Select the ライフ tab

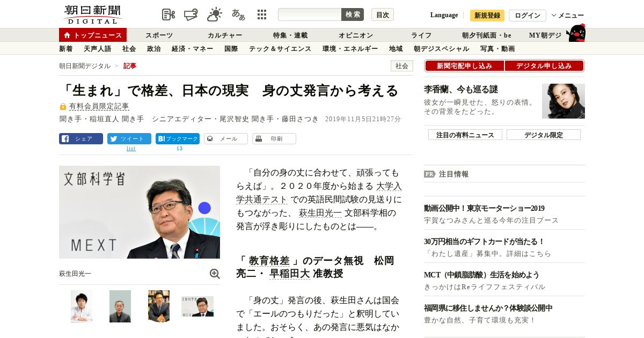pyautogui.click(x=421, y=35)
